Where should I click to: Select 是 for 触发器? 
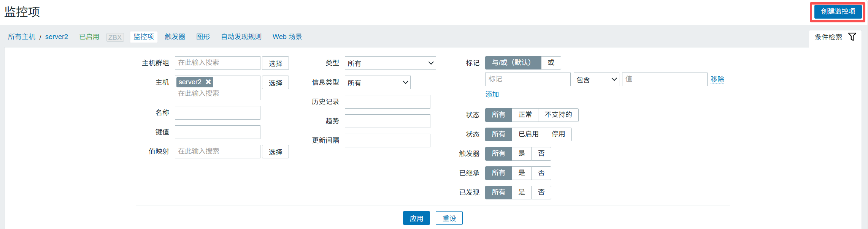click(522, 153)
